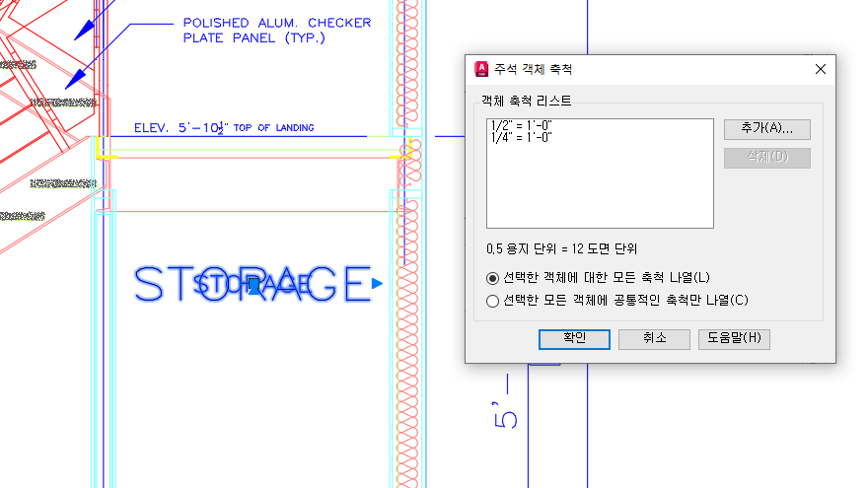This screenshot has height=488, width=868.
Task: Click the square grip on STORAGE text
Action: (253, 285)
